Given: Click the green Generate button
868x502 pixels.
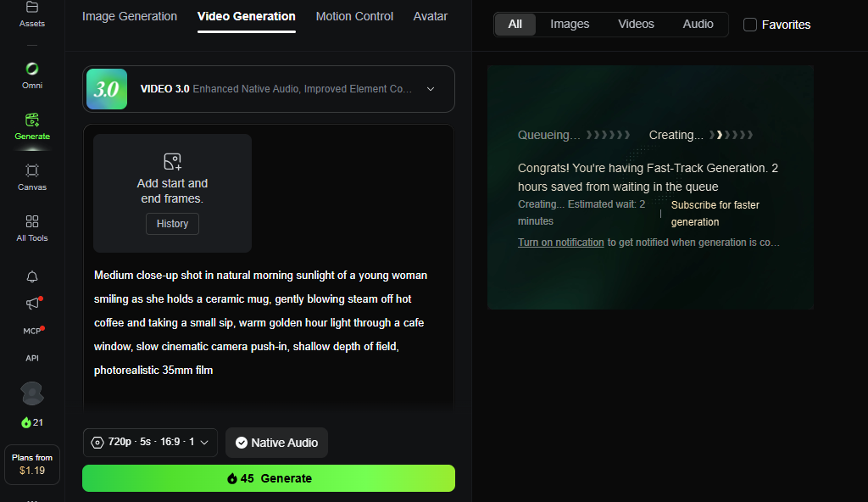Looking at the screenshot, I should (269, 478).
